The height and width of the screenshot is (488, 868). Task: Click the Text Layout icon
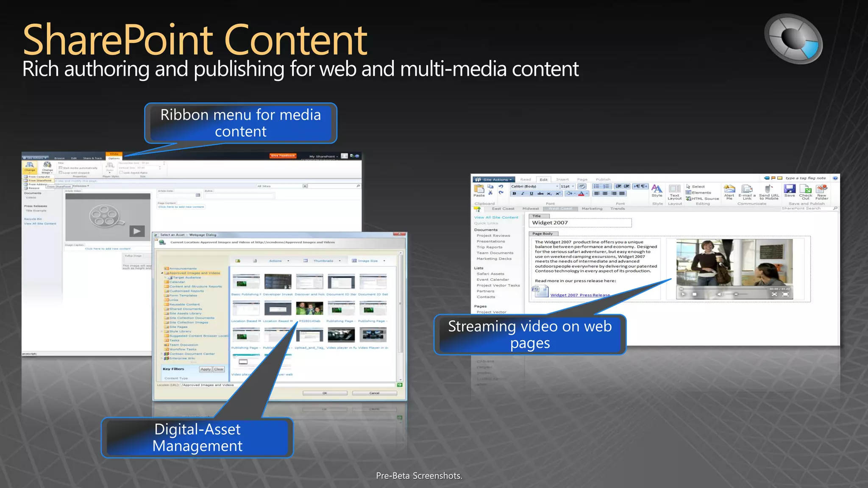674,189
